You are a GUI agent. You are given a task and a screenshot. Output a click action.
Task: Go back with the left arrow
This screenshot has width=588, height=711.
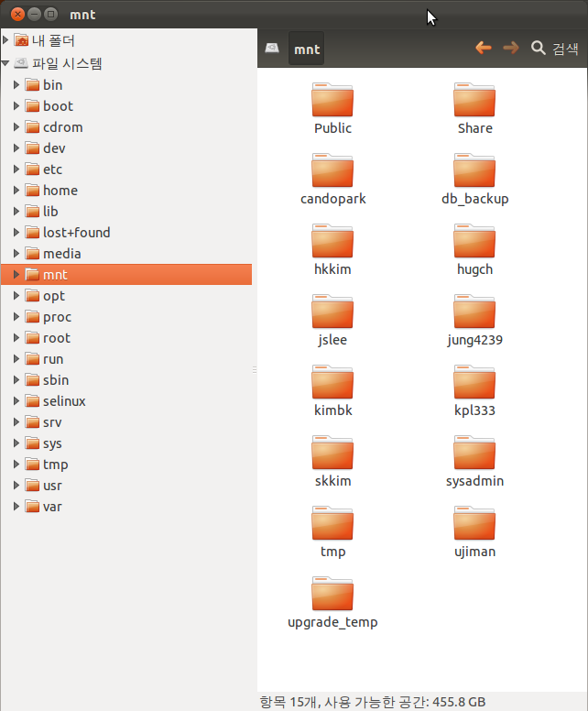click(484, 48)
